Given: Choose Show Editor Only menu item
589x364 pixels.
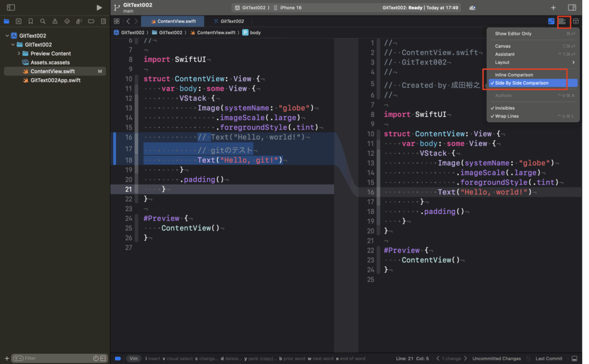Looking at the screenshot, I should click(533, 34).
